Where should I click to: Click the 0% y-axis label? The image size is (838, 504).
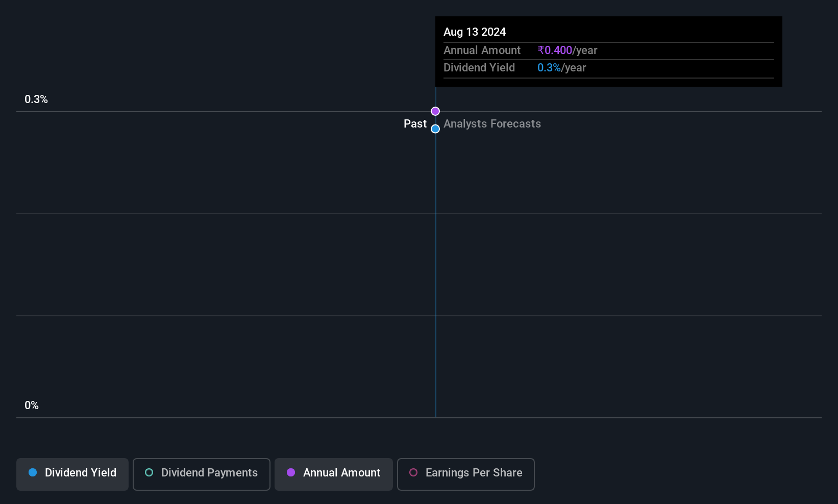point(32,406)
